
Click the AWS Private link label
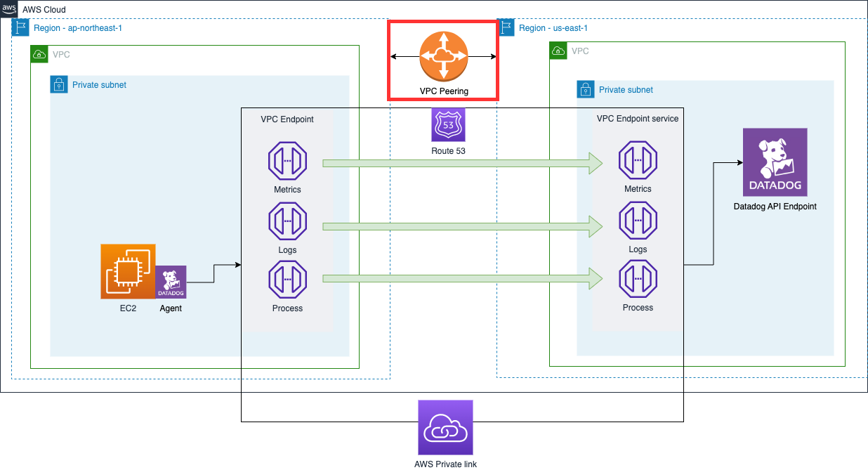(x=446, y=464)
